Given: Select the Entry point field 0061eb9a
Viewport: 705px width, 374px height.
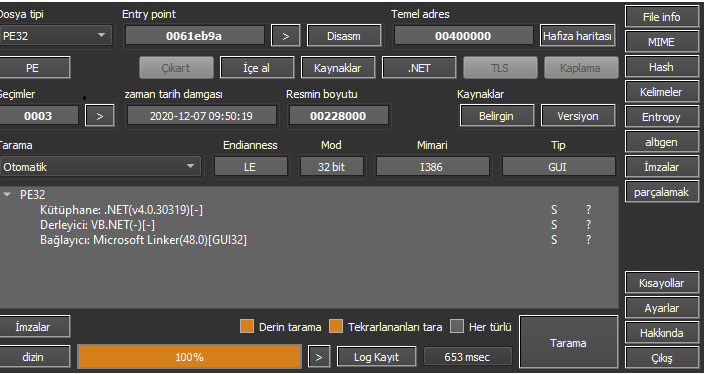Looking at the screenshot, I should pos(194,36).
